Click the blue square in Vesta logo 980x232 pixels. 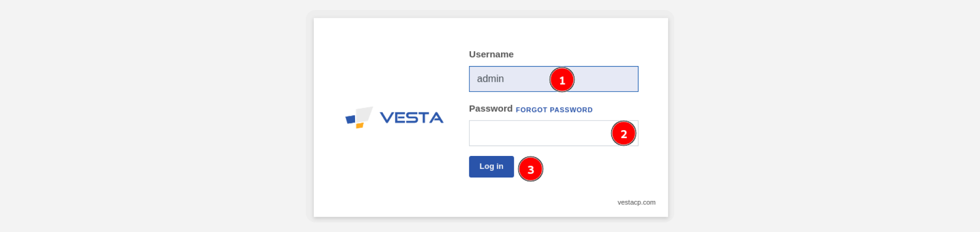351,120
